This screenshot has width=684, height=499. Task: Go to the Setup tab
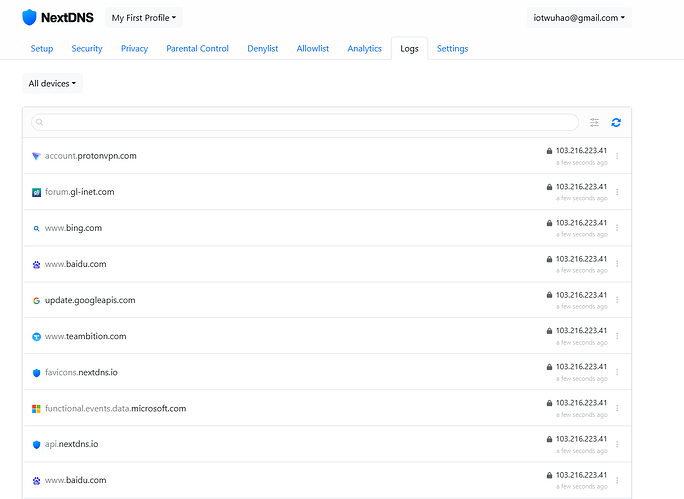(x=42, y=48)
